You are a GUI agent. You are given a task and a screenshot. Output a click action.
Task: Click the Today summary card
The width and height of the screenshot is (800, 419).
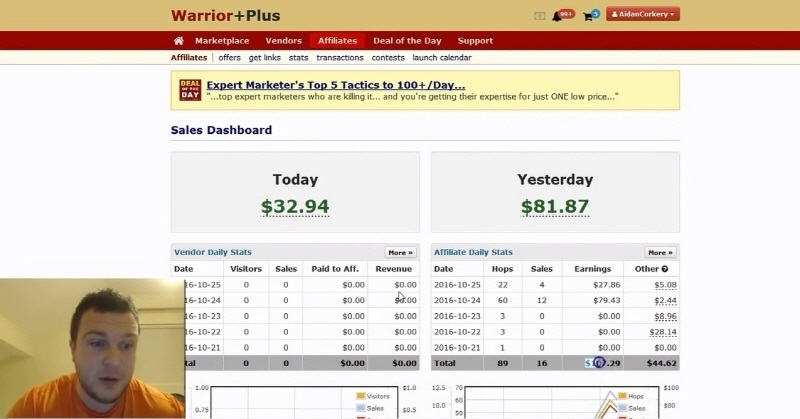coord(295,192)
